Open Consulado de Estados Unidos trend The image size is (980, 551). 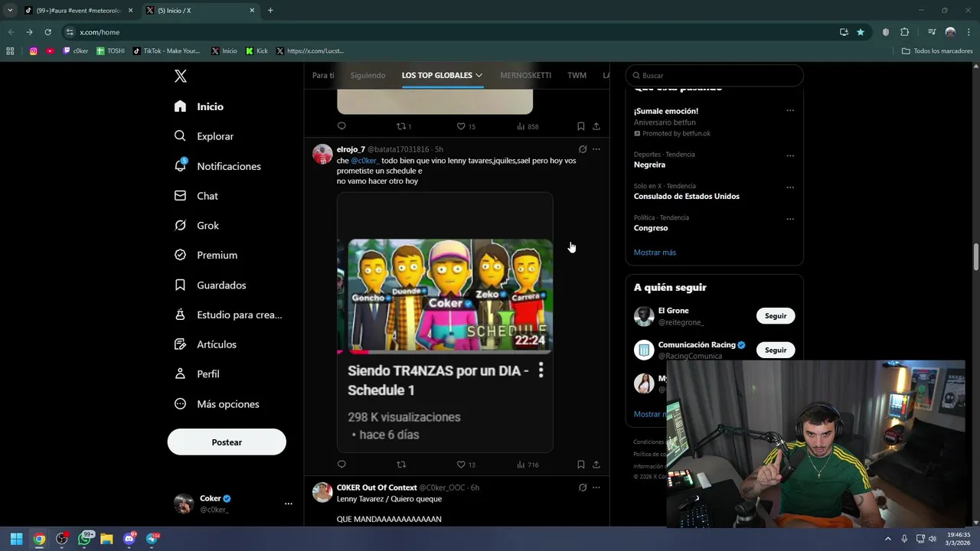tap(687, 196)
